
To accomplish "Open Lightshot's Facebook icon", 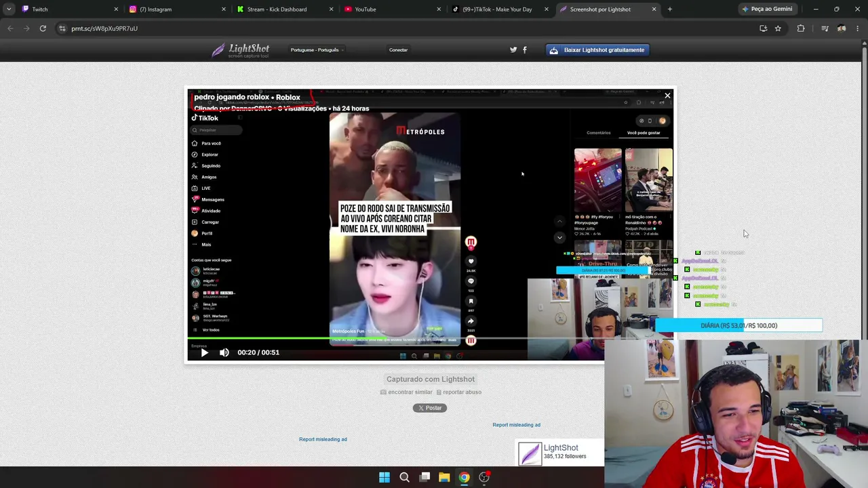I will [x=525, y=49].
